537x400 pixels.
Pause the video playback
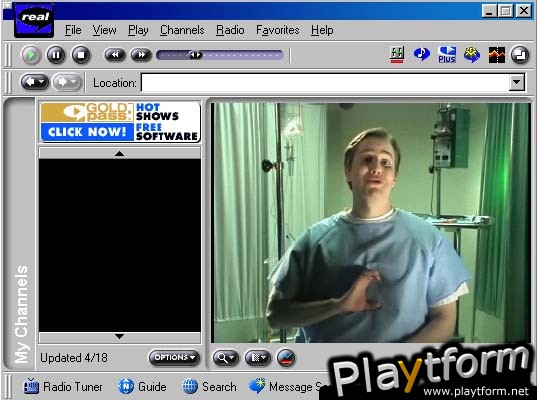[x=56, y=55]
